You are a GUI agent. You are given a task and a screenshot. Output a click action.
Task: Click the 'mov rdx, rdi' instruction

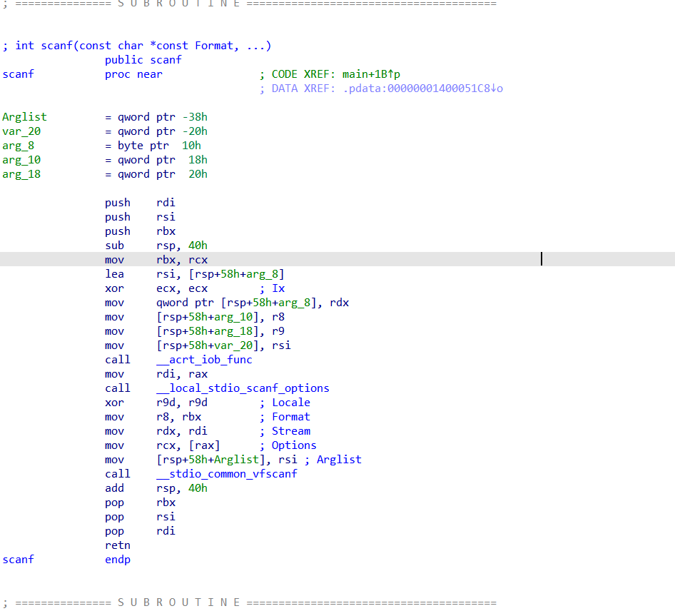(x=156, y=430)
